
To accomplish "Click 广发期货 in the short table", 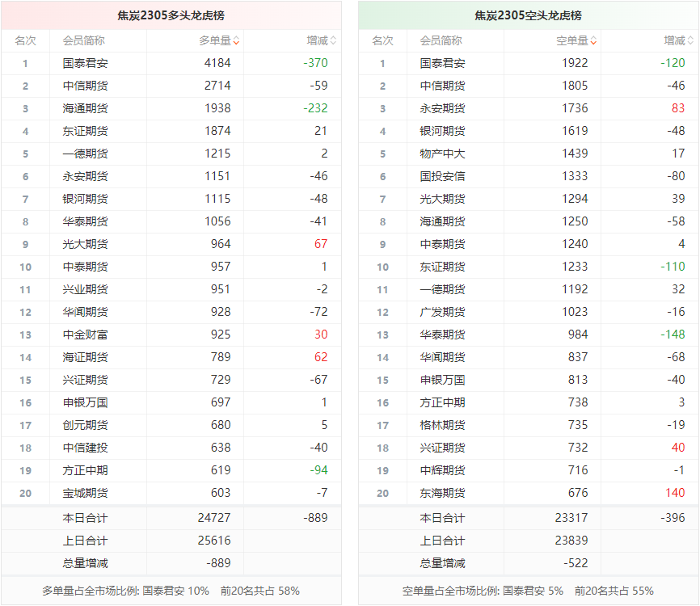I will [442, 312].
